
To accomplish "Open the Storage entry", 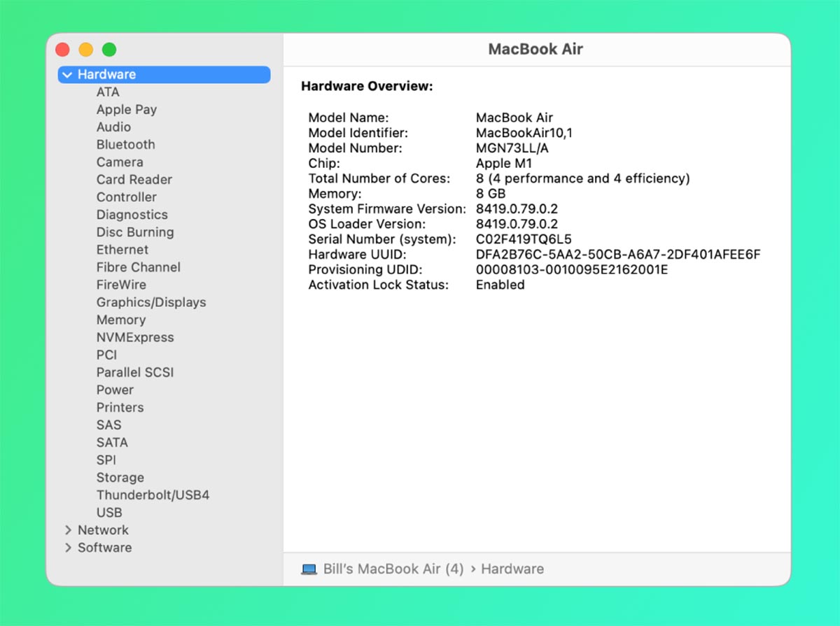I will [120, 478].
